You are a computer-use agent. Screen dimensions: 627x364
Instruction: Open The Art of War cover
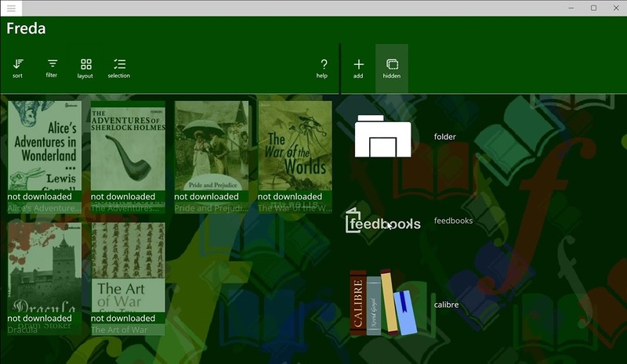coord(128,267)
